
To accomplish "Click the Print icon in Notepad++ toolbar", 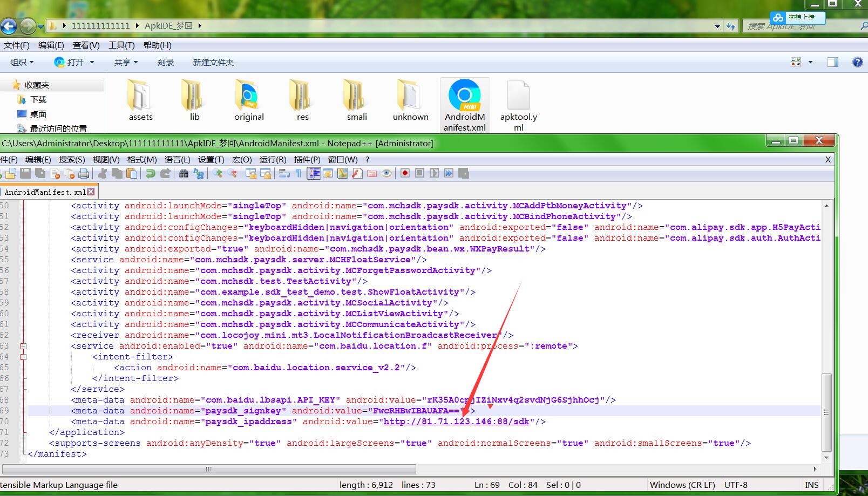I will 84,173.
